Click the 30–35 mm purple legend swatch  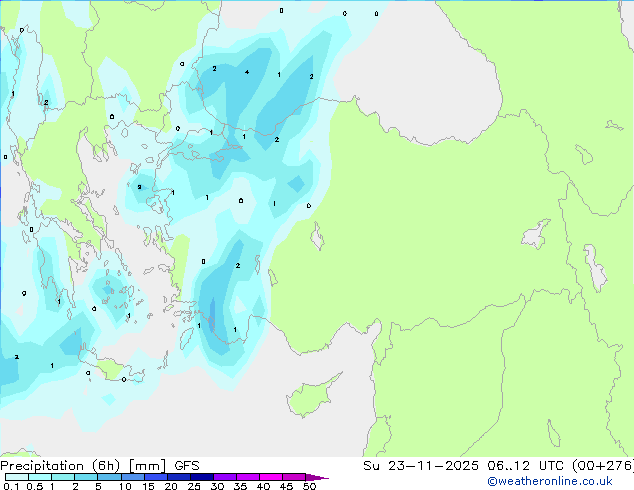coord(225,477)
